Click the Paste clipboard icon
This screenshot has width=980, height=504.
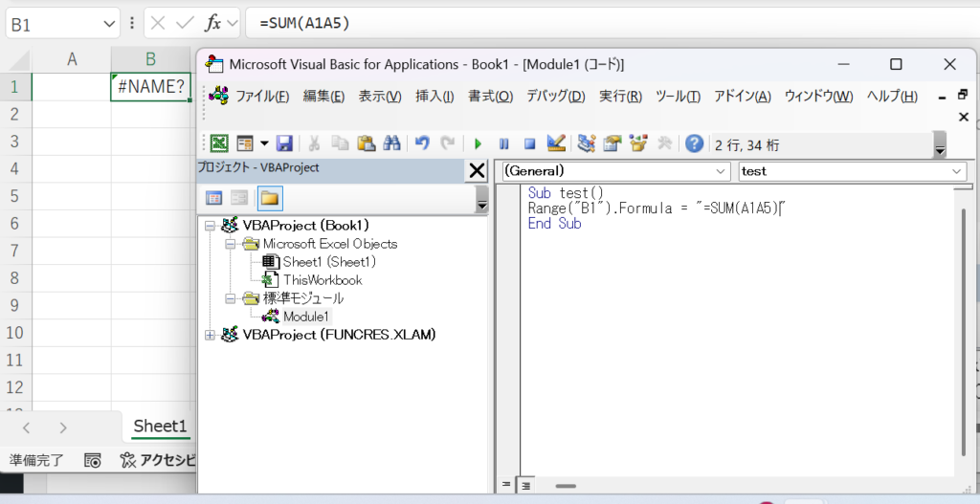tap(366, 144)
